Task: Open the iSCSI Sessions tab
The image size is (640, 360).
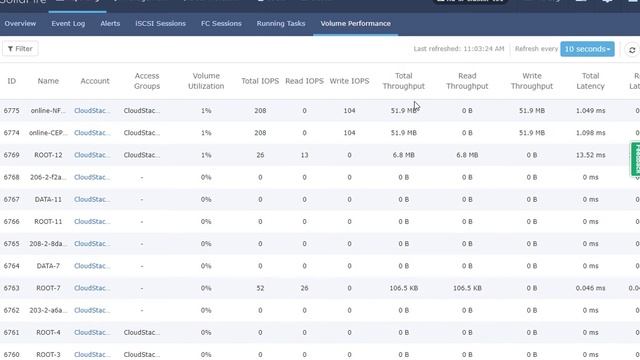Action: tap(160, 24)
